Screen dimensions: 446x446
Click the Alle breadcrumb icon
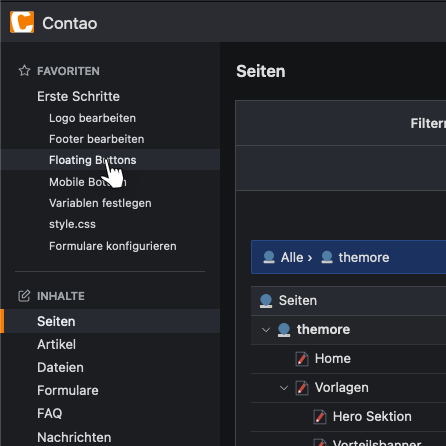pyautogui.click(x=269, y=257)
